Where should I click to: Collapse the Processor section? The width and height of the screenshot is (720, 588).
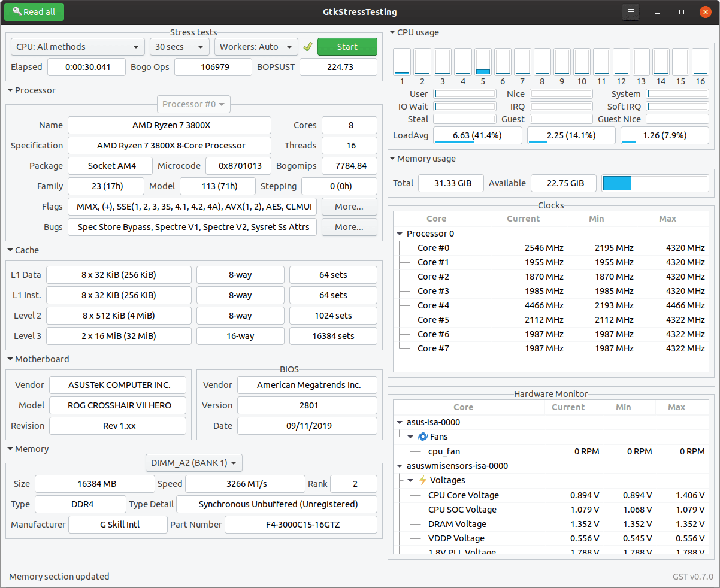click(x=10, y=91)
